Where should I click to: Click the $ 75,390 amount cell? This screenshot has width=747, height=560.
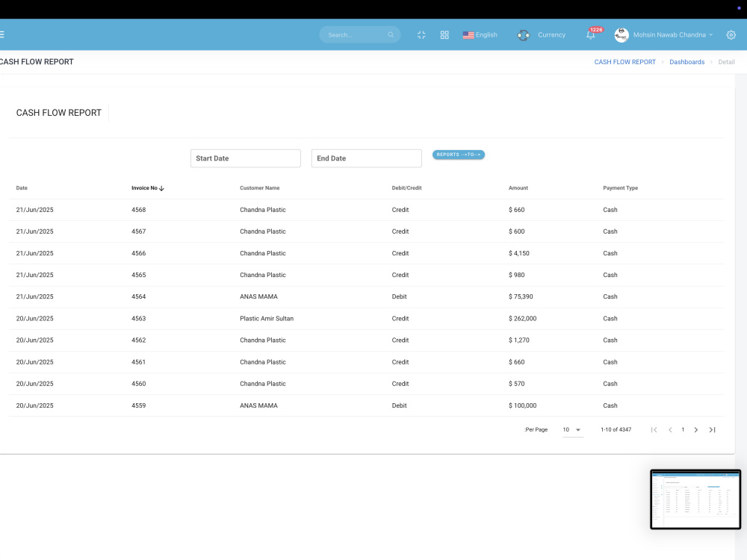coord(521,296)
